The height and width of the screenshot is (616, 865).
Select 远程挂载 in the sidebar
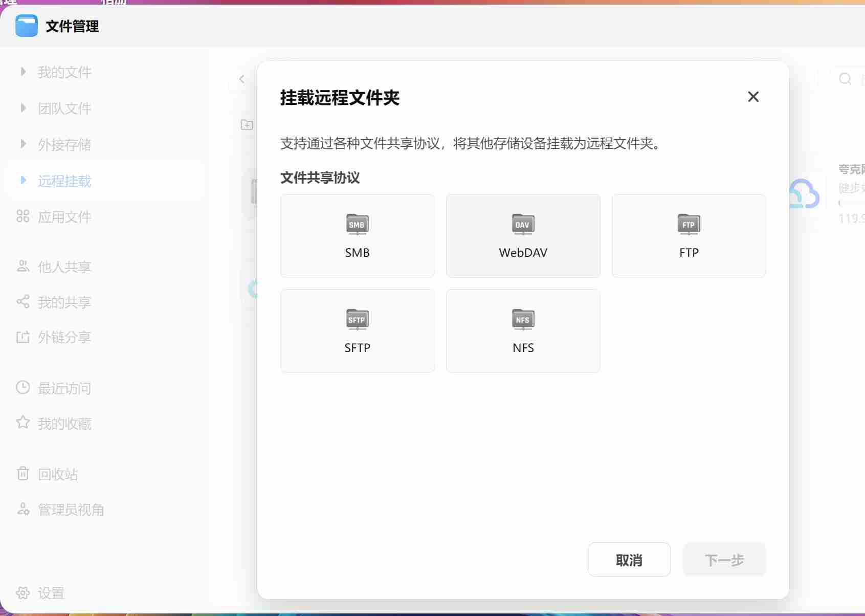click(64, 181)
